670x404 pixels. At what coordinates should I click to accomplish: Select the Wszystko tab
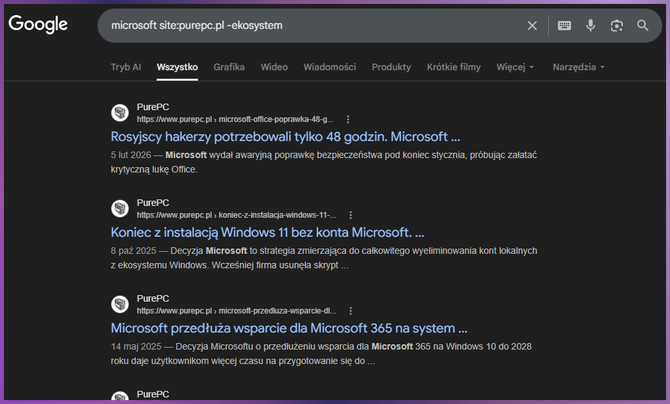pyautogui.click(x=177, y=67)
